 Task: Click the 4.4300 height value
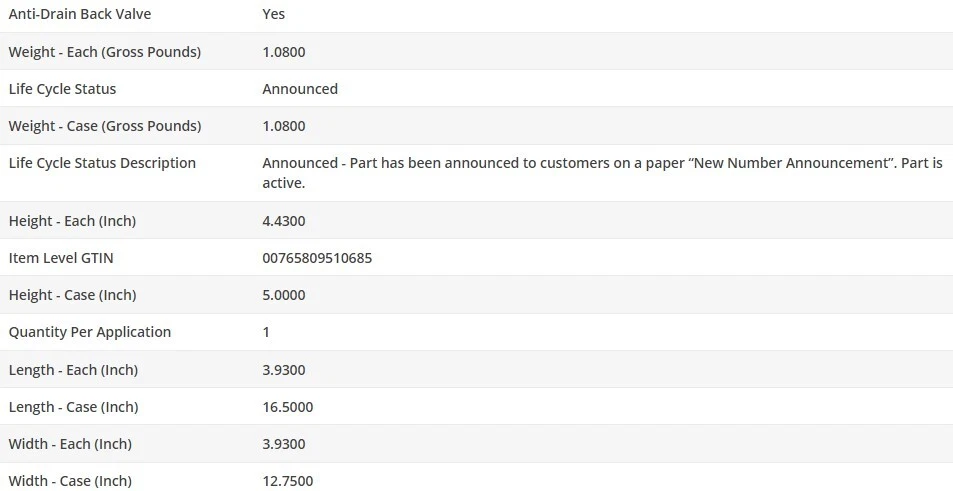(284, 221)
